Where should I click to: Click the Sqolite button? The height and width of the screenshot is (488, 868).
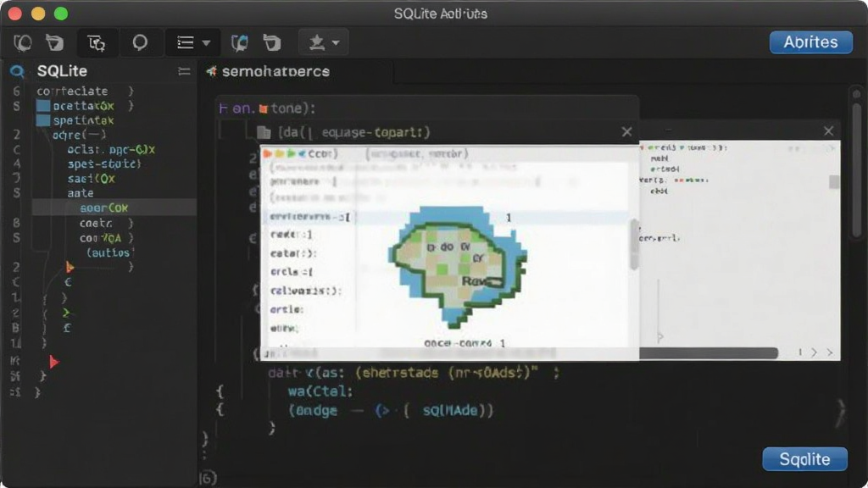coord(804,458)
